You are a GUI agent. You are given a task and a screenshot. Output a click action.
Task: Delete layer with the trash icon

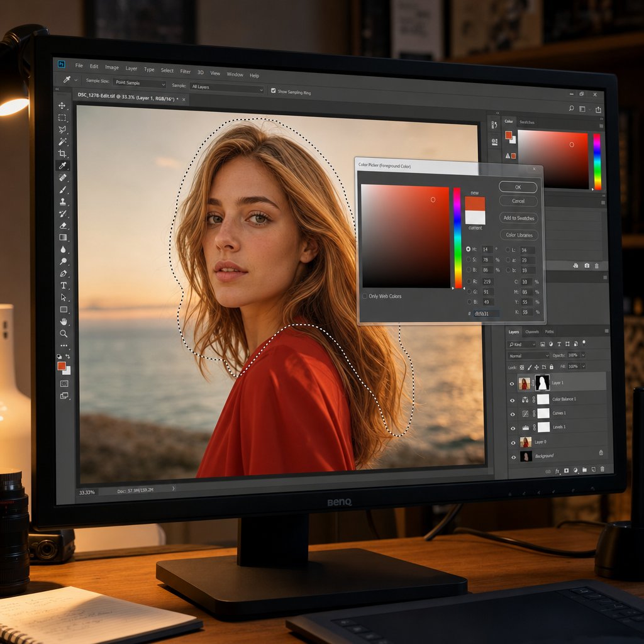(602, 469)
